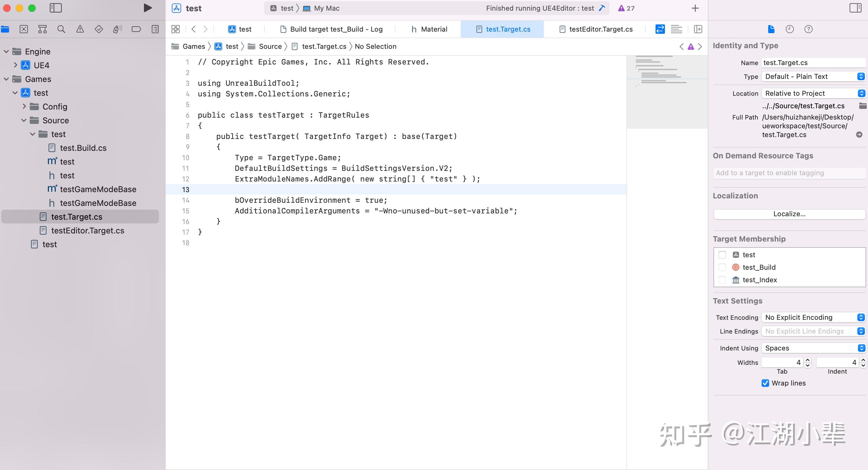Show the History inspector

[x=789, y=29]
